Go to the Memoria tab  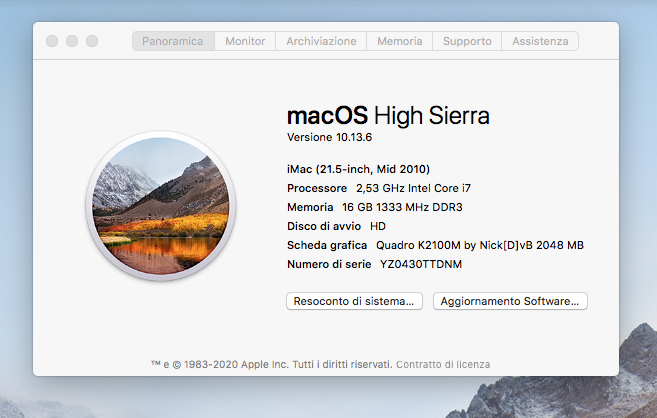click(399, 41)
